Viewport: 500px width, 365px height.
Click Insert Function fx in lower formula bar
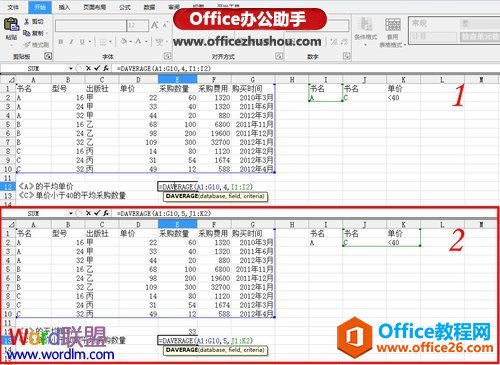pos(106,213)
